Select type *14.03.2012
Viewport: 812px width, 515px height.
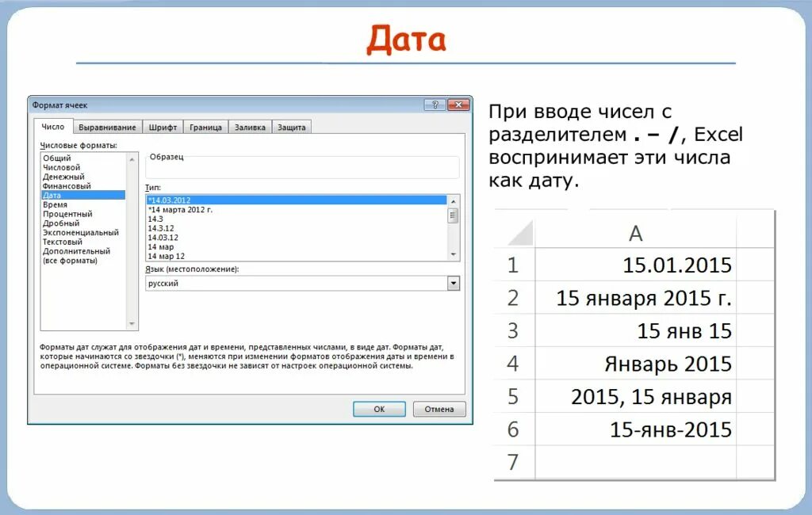[x=297, y=200]
